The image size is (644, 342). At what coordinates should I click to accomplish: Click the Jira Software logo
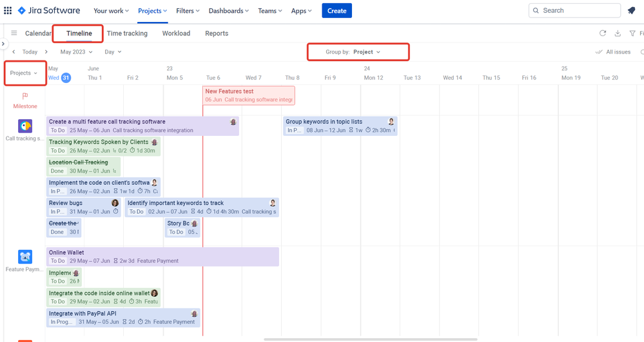click(49, 11)
